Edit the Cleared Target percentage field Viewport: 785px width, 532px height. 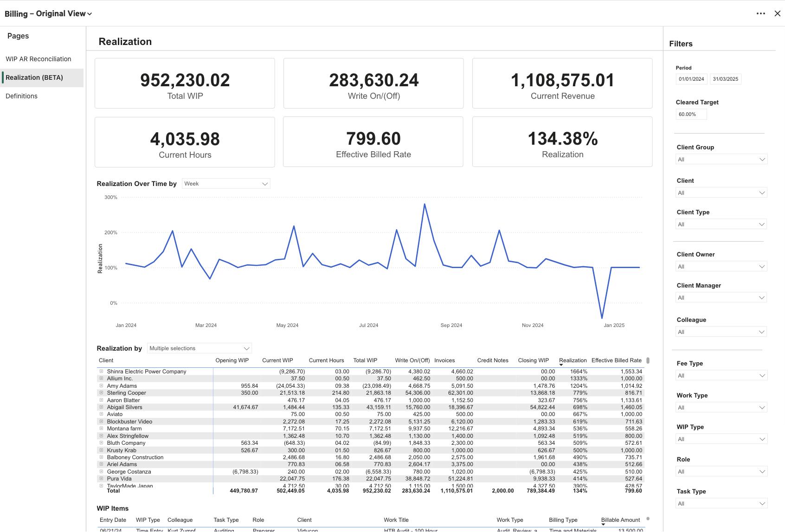pos(691,114)
